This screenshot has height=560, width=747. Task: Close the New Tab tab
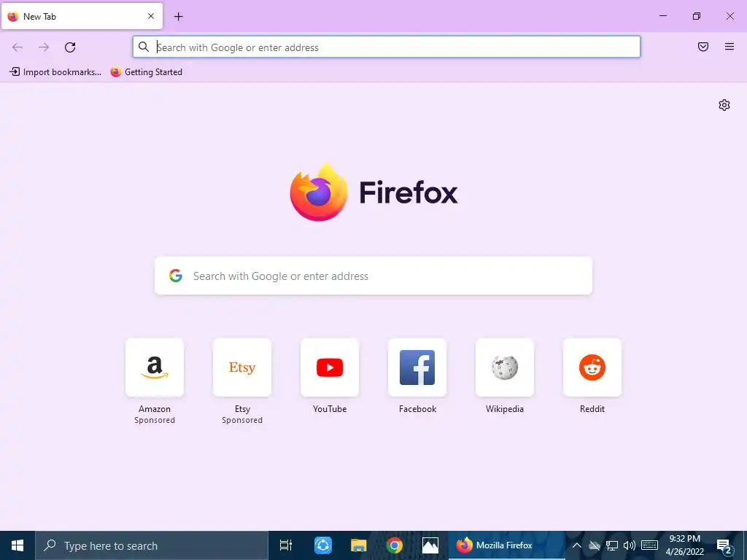(x=151, y=16)
